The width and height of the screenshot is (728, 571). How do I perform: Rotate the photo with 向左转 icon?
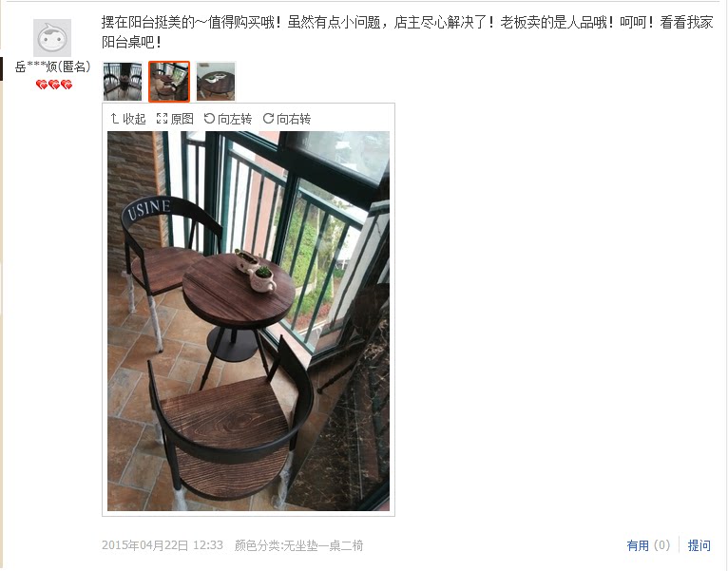(x=209, y=119)
